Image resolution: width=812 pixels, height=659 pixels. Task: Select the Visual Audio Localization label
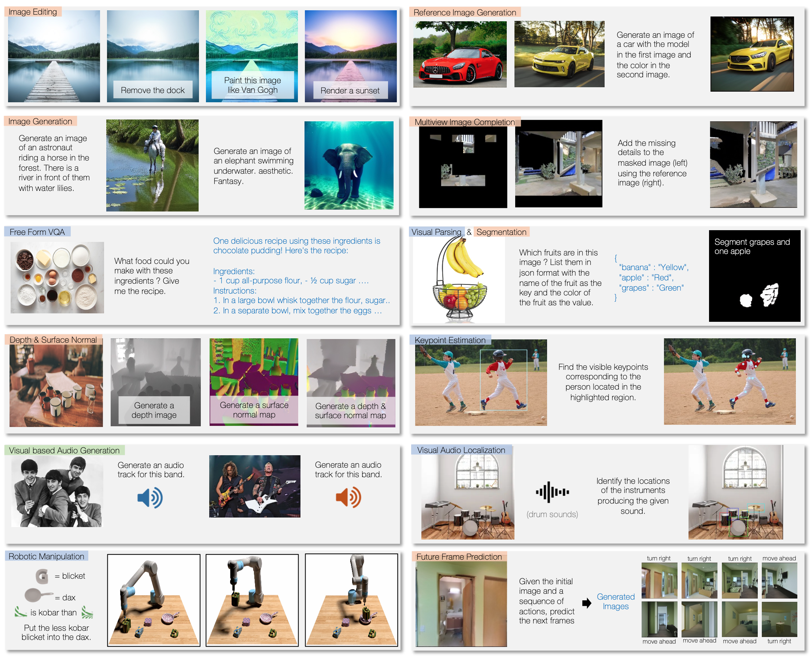click(461, 450)
